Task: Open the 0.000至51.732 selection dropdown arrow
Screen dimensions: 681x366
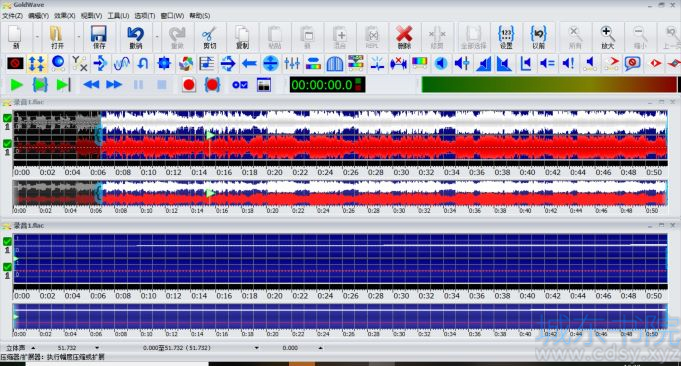Action: tap(256, 348)
